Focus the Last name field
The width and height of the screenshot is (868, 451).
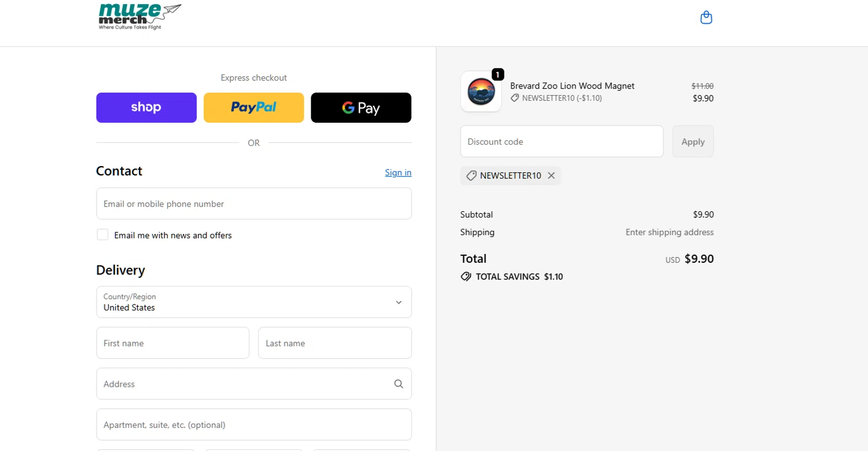click(335, 343)
